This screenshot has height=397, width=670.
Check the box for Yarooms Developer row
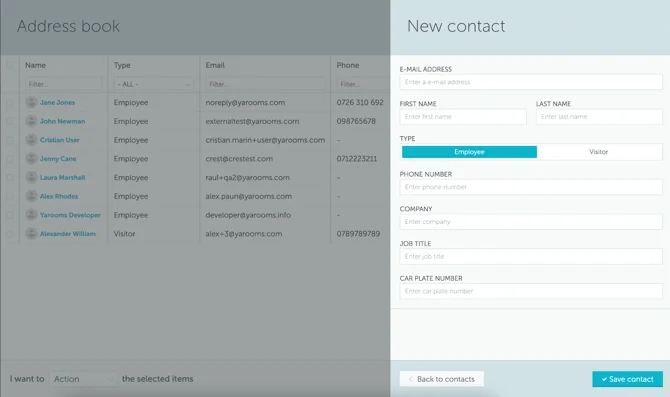click(x=10, y=215)
